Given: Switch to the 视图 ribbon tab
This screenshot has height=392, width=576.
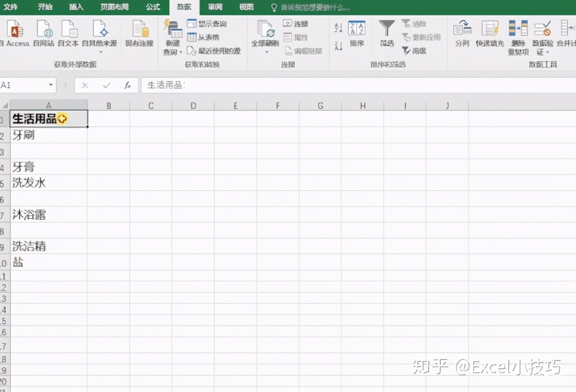Looking at the screenshot, I should (246, 7).
